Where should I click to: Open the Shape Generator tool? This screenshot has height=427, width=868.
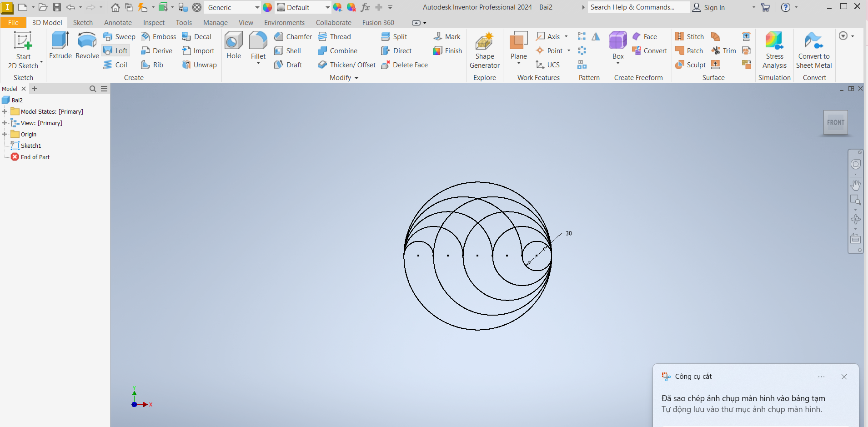484,50
